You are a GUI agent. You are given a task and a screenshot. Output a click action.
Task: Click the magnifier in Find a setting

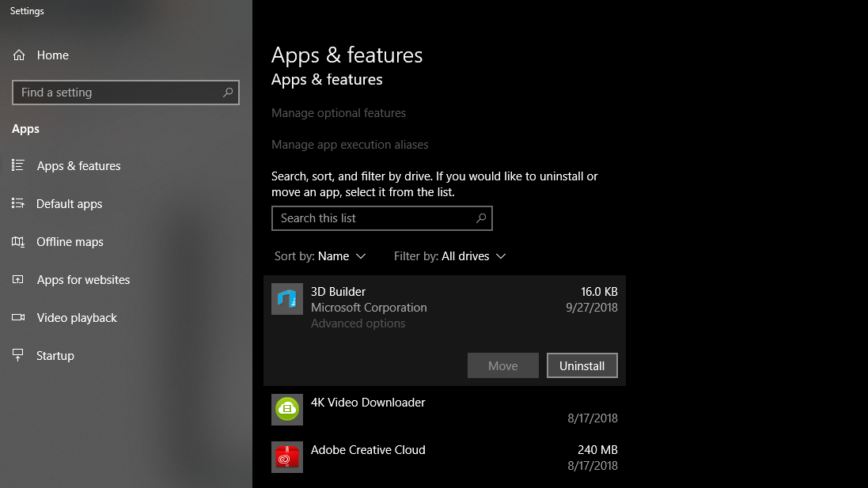click(228, 93)
